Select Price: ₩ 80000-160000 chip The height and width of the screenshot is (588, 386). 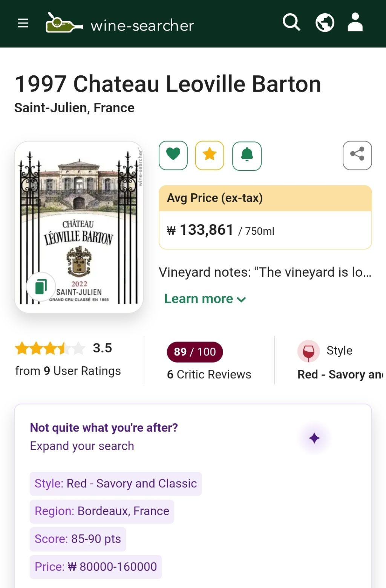pos(96,567)
